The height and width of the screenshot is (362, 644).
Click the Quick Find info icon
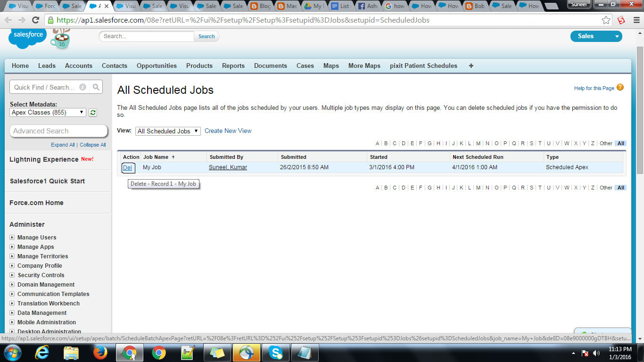point(83,87)
